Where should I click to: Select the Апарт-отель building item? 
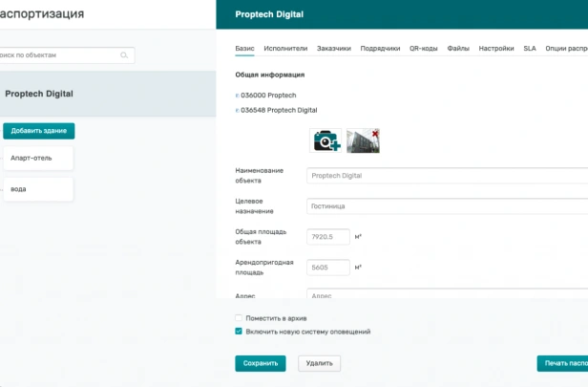pyautogui.click(x=38, y=158)
